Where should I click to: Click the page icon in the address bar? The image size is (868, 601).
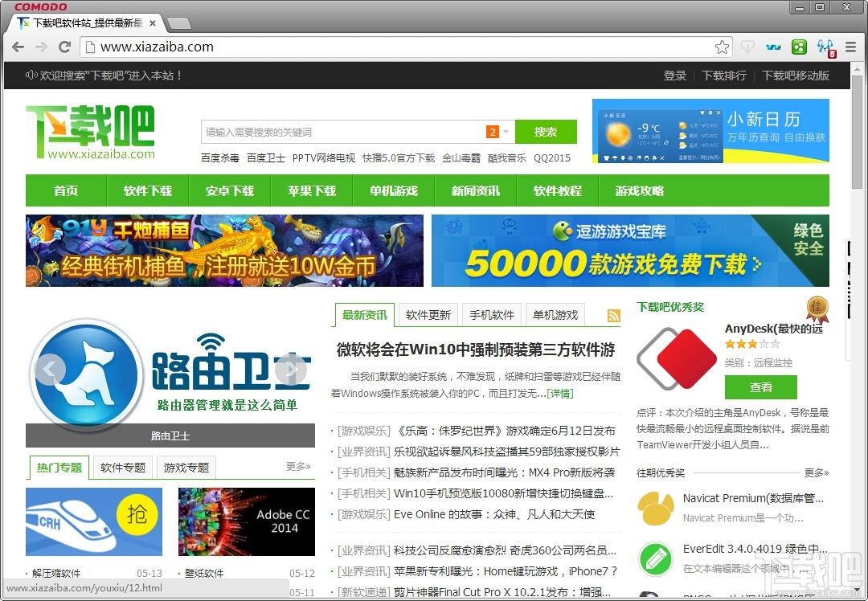coord(90,47)
